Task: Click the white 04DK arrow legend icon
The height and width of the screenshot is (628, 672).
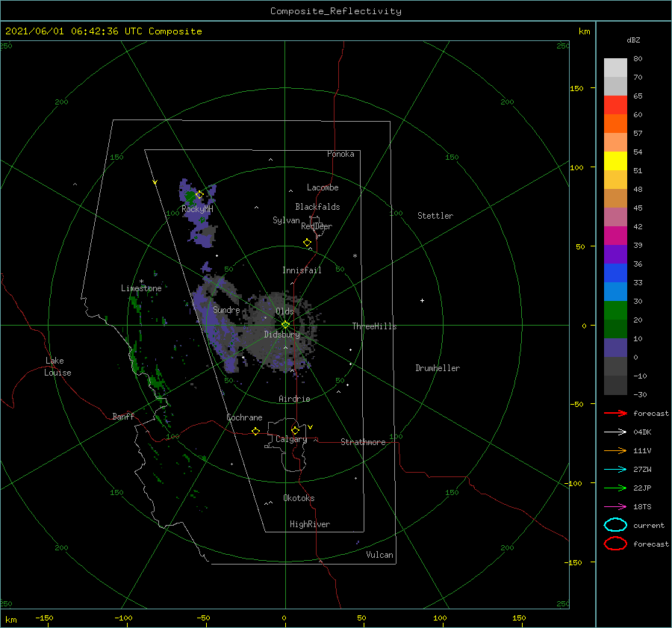Action: tap(615, 432)
